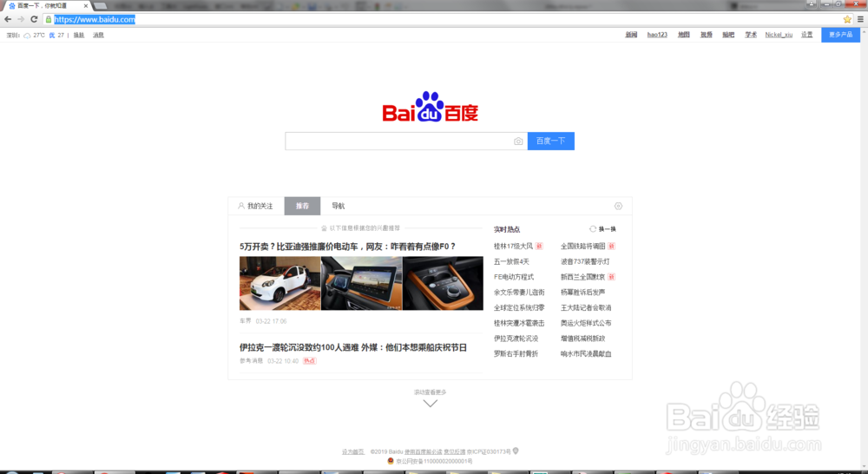868x474 pixels.
Task: Click the 设为首页 footer link
Action: [353, 451]
